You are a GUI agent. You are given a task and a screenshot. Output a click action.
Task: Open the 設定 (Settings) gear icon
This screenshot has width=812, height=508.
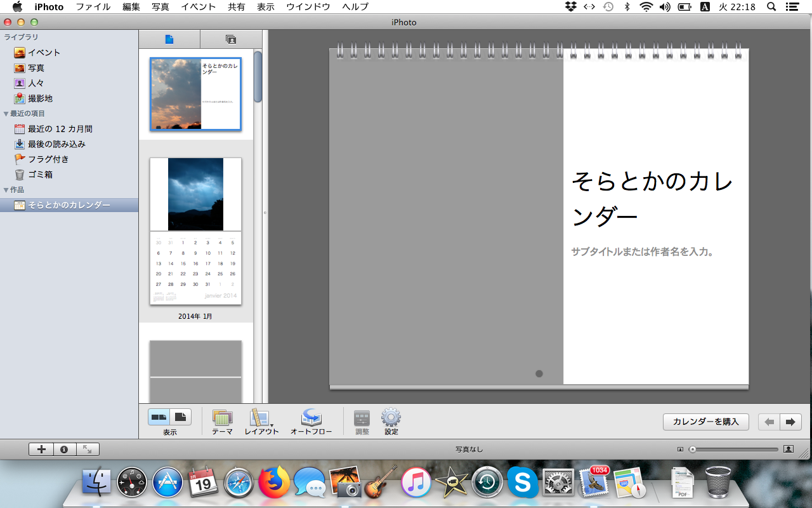pyautogui.click(x=391, y=418)
